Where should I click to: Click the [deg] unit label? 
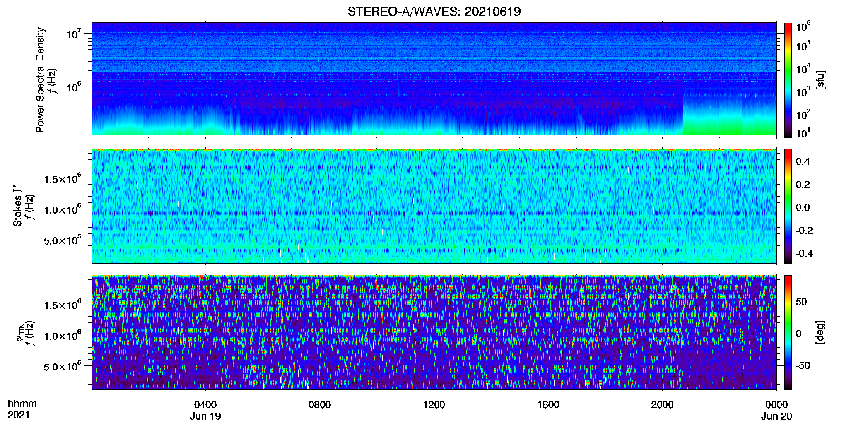[x=820, y=332]
